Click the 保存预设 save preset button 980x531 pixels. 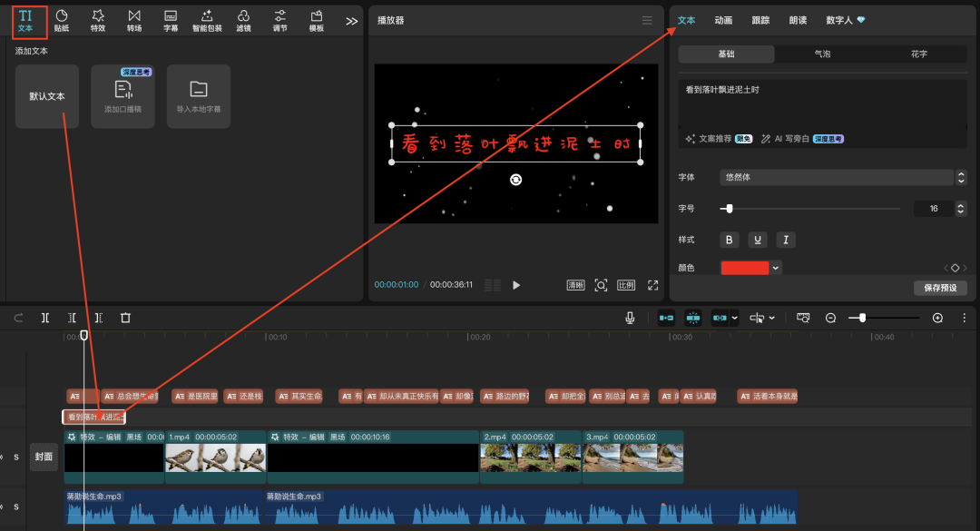click(940, 288)
